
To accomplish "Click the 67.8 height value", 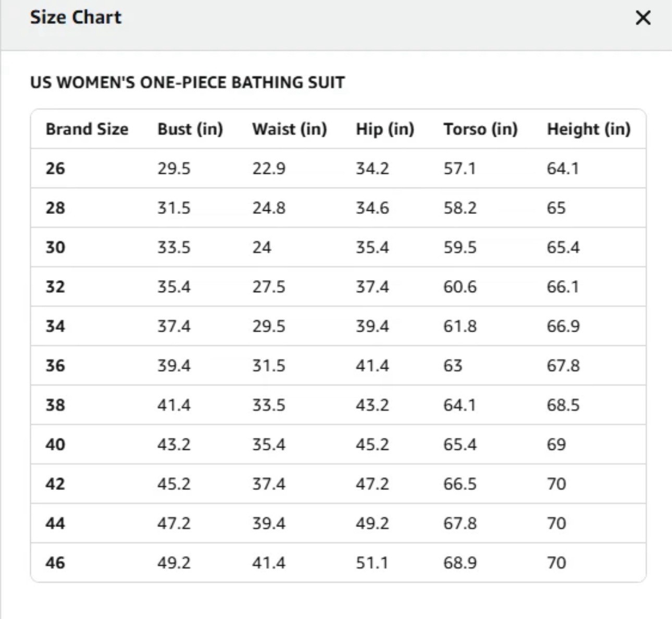I will pos(563,365).
